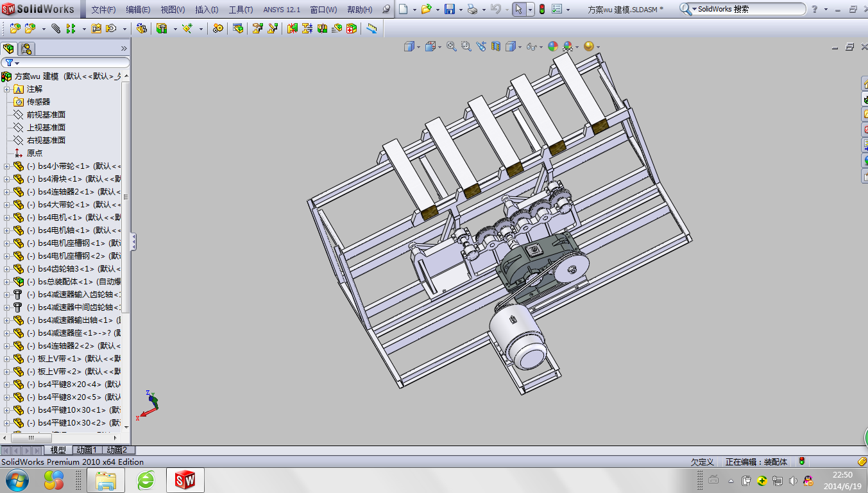The height and width of the screenshot is (493, 868).
Task: Click the 插入(I) menu
Action: [206, 10]
